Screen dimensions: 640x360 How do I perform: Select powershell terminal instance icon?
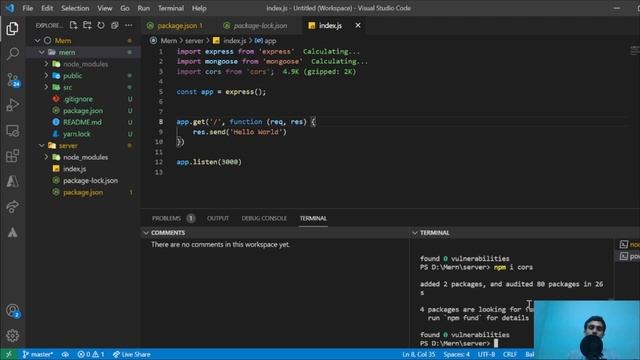624,256
